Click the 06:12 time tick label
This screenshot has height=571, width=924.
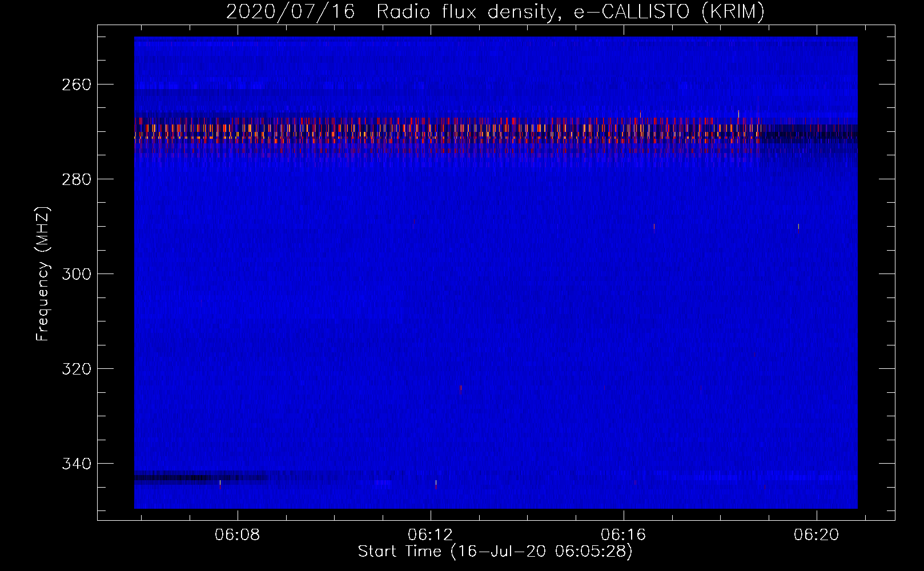[431, 534]
